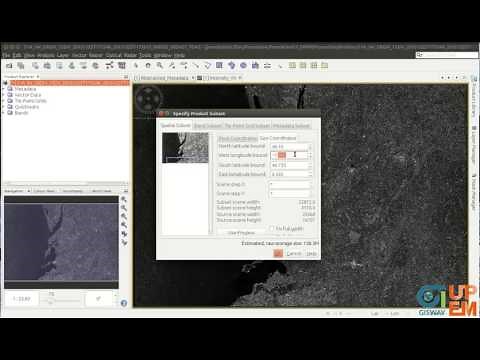
Task: Close the Product Explorer tab
Action: tap(38, 77)
